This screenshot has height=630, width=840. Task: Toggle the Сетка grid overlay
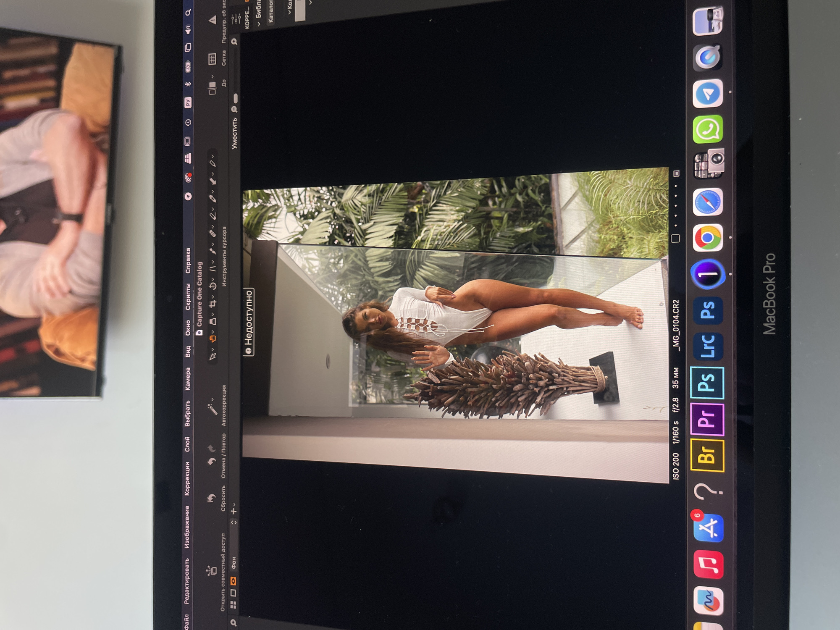(213, 59)
